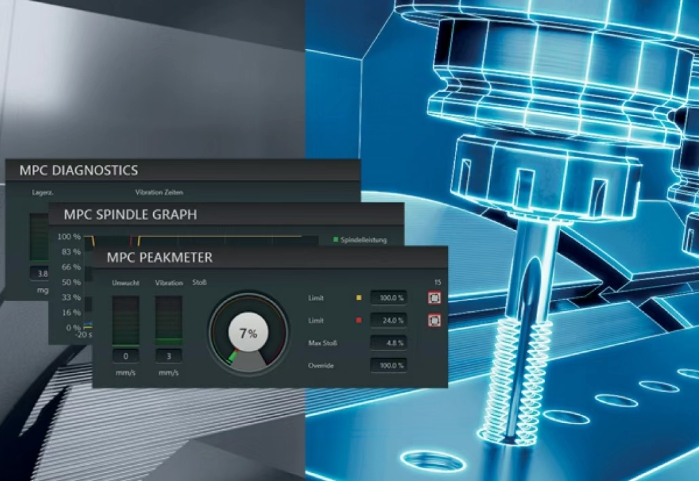Select the Max Stoß 4.8 % field
This screenshot has height=481, width=699.
click(x=388, y=343)
